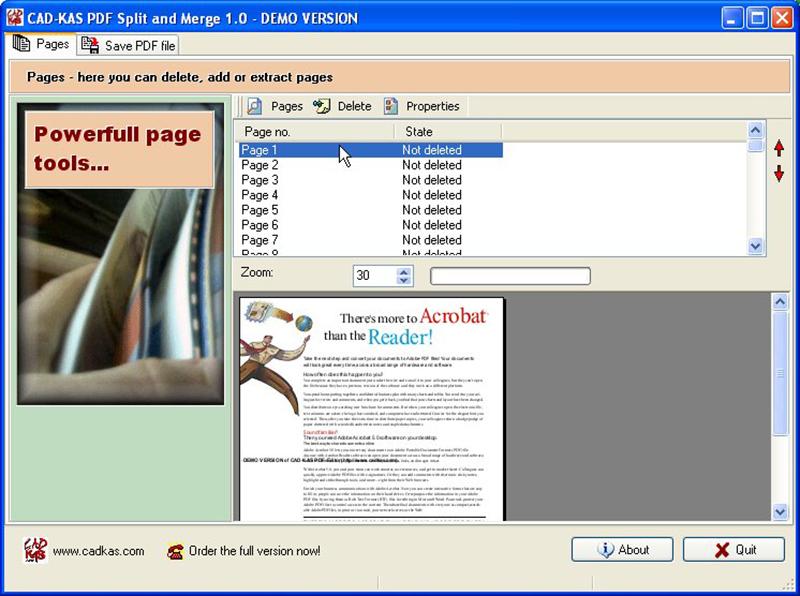Viewport: 800px width, 596px height.
Task: Select Page 7 in the page list
Action: click(x=261, y=239)
